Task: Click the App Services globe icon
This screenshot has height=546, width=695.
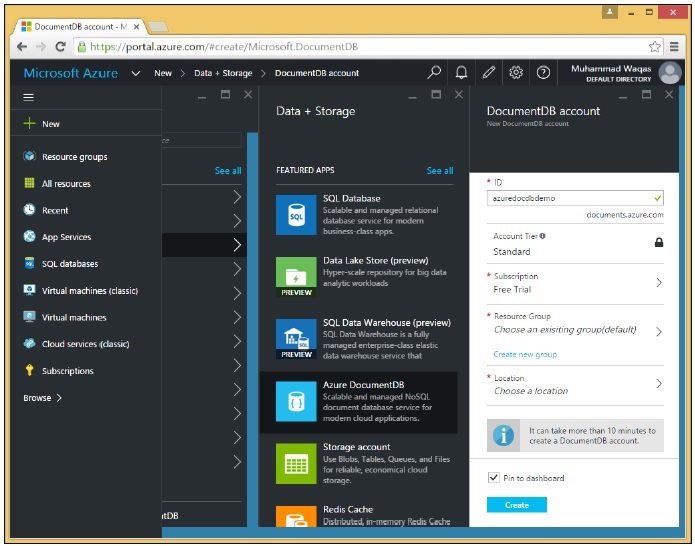Action: pyautogui.click(x=29, y=236)
